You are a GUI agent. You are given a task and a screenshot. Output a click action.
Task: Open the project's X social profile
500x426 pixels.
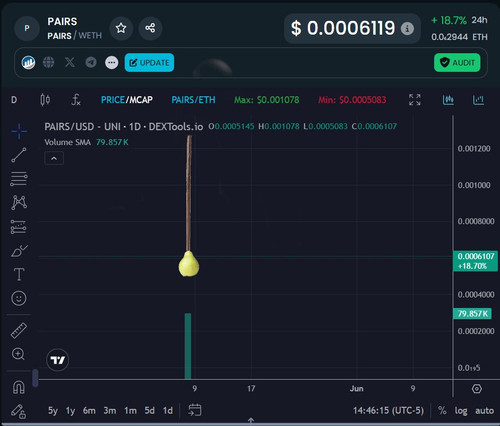tap(70, 62)
